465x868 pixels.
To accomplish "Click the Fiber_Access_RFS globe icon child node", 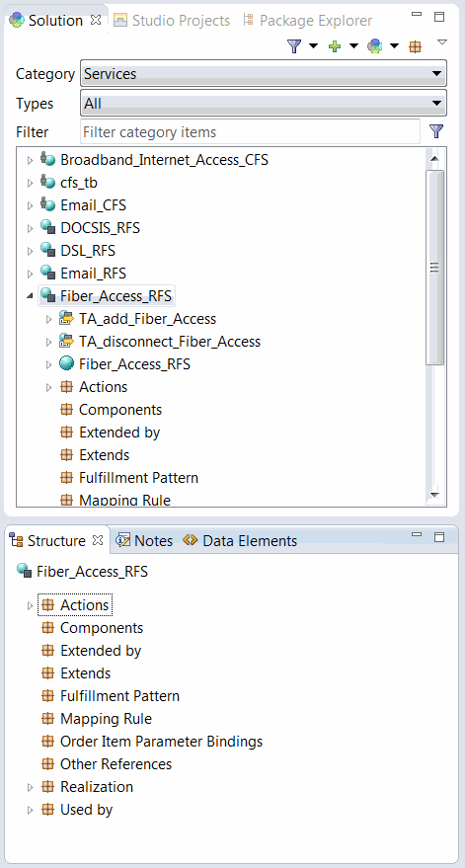I will [x=66, y=364].
